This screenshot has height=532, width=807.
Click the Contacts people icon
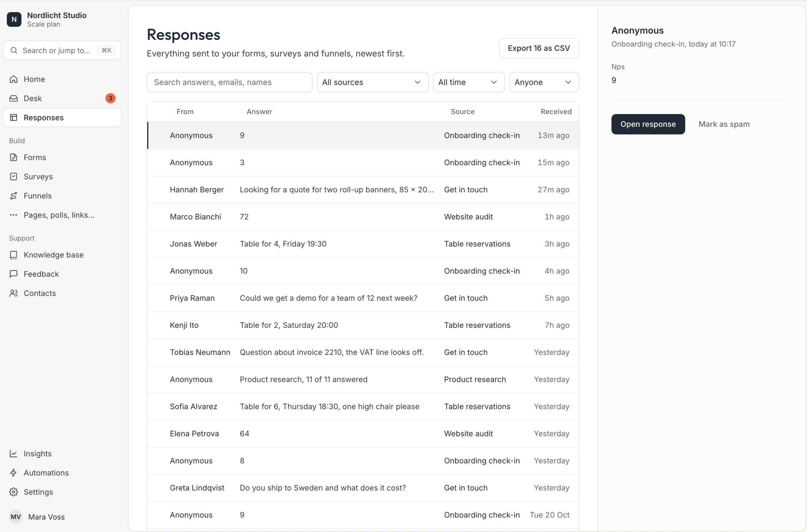click(13, 293)
